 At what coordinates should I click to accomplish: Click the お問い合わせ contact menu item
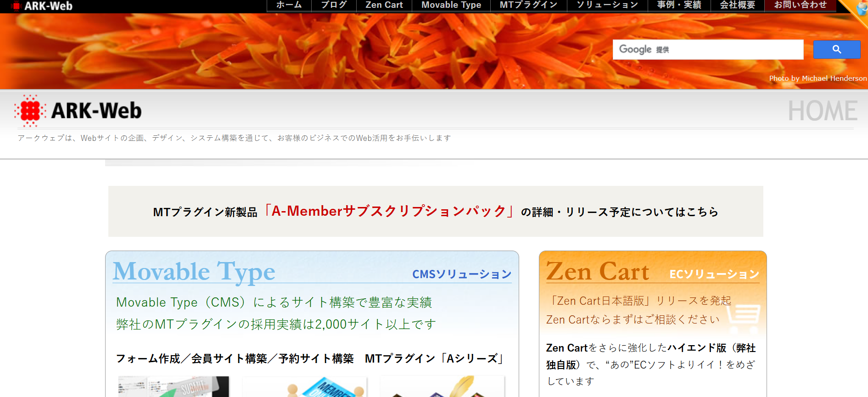coord(800,5)
